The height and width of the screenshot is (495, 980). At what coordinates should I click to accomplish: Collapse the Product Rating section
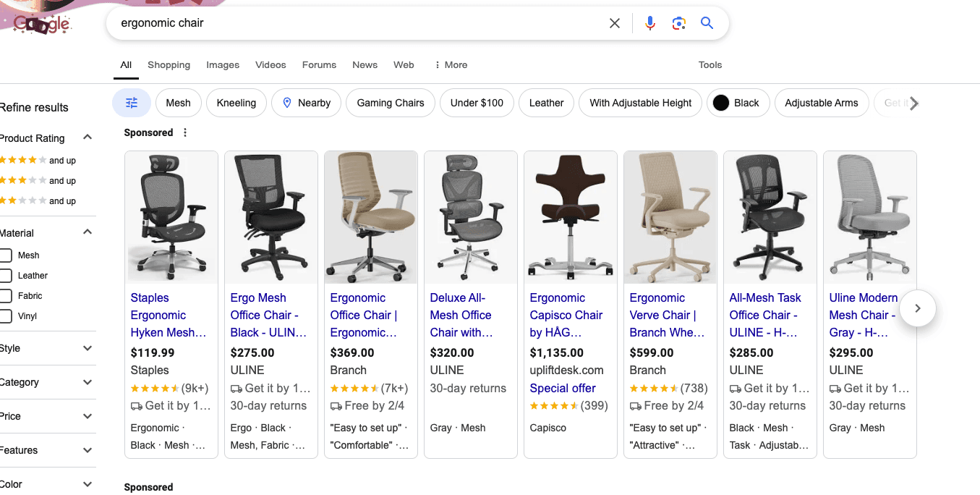pyautogui.click(x=87, y=137)
